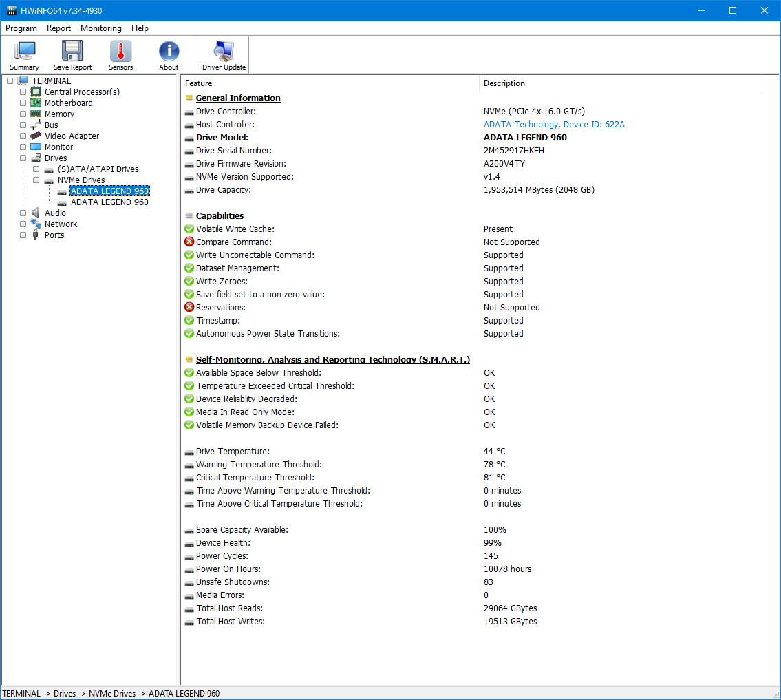
Task: Click the Monitor icon in the tree
Action: pyautogui.click(x=36, y=147)
